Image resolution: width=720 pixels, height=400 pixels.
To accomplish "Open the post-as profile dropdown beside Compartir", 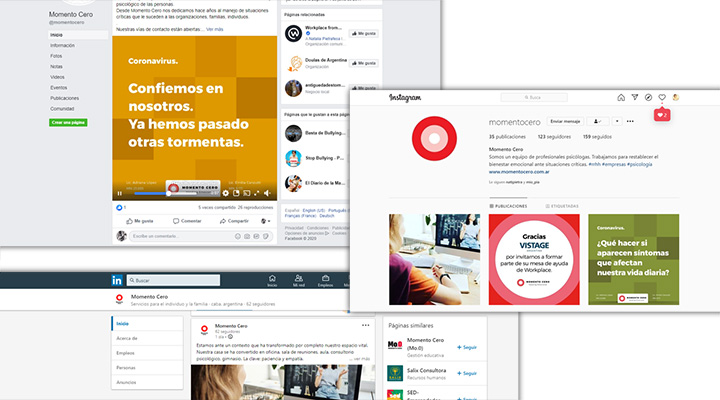I will click(265, 221).
